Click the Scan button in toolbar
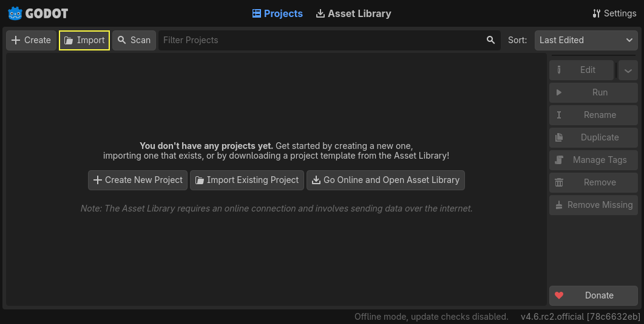The image size is (644, 324). click(134, 40)
